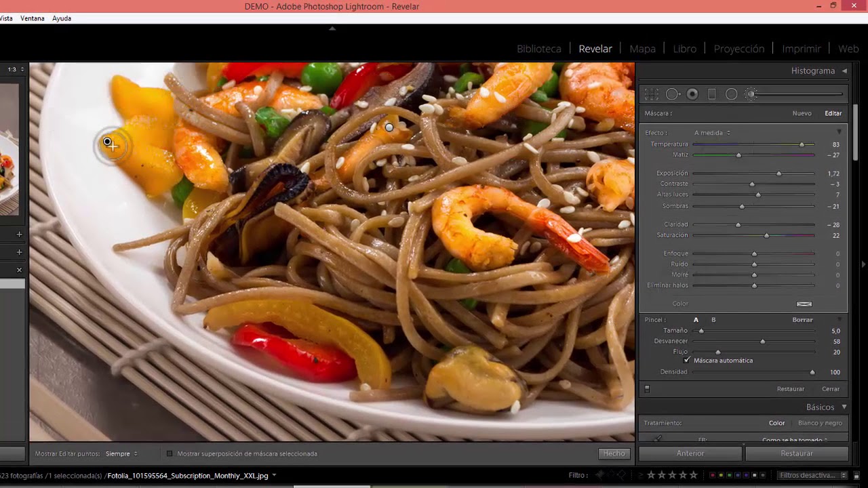Viewport: 868px width, 488px height.
Task: Switch to the Libro module
Action: coord(684,49)
